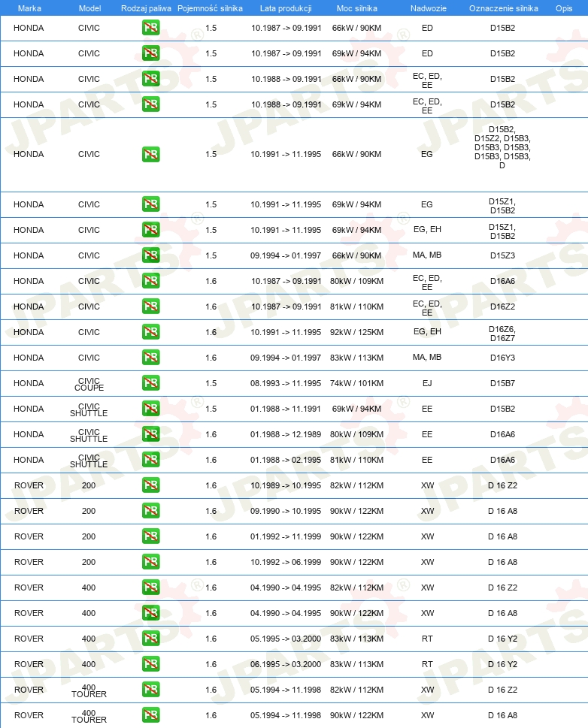Select fuel icon in 400 Tourer 90kW row
The height and width of the screenshot is (728, 588).
click(x=150, y=715)
